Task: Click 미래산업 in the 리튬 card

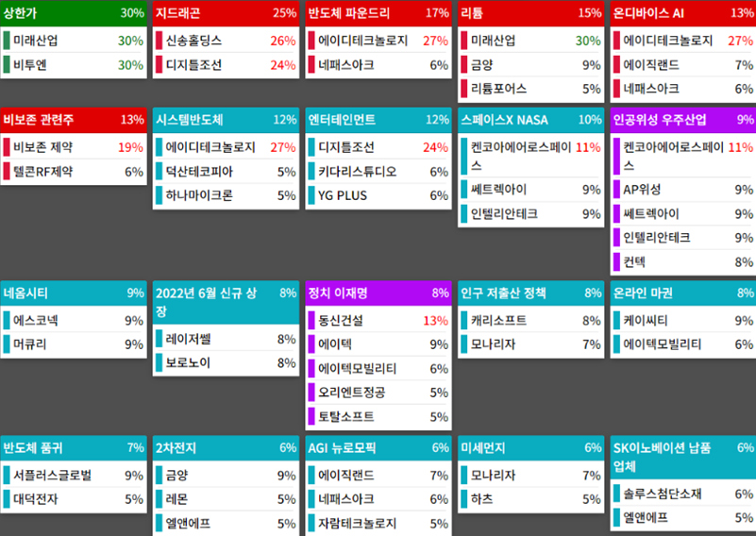Action: (x=530, y=41)
